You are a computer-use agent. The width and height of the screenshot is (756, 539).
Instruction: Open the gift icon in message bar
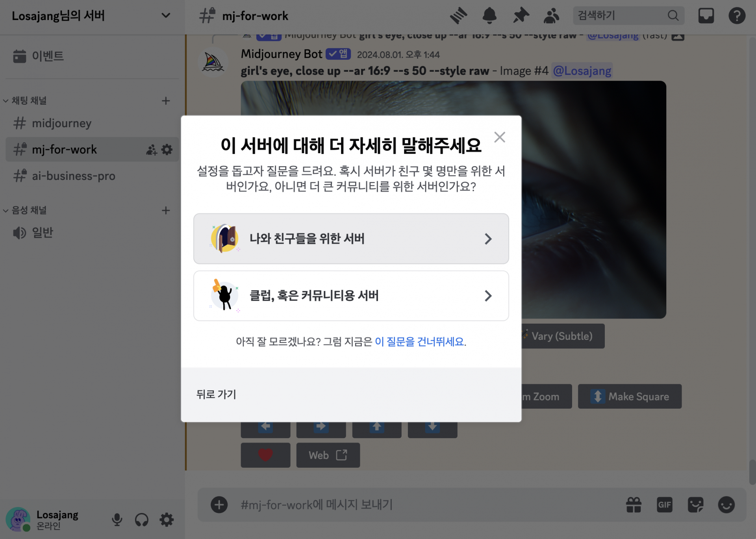634,505
